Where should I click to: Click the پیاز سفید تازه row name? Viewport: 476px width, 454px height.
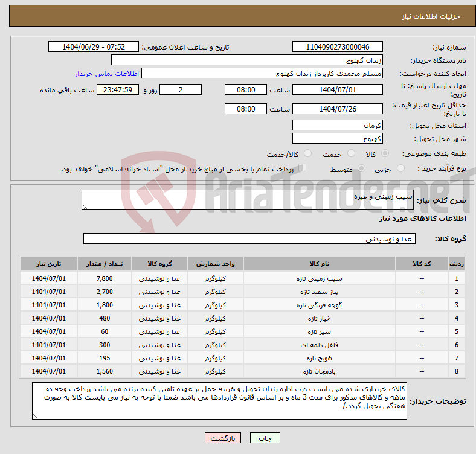(x=319, y=292)
